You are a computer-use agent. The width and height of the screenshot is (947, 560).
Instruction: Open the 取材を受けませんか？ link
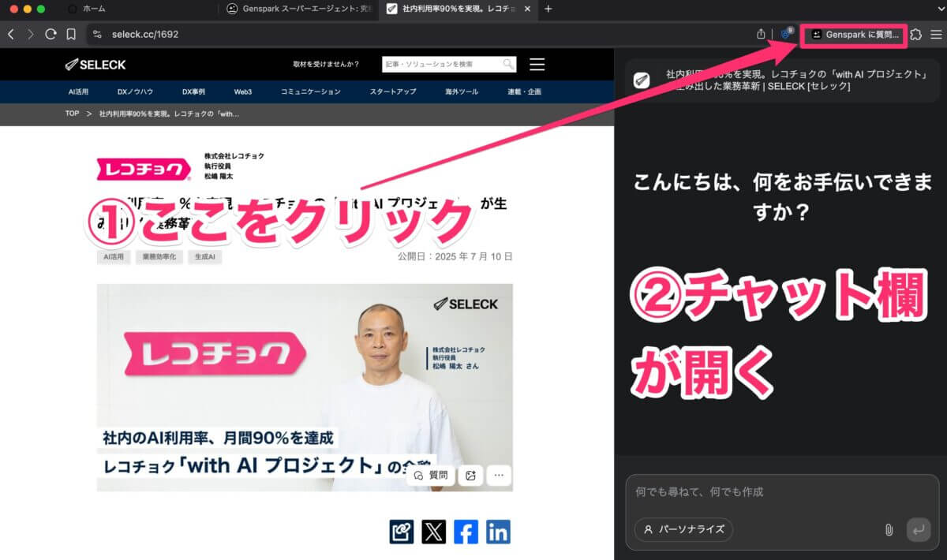click(x=326, y=65)
